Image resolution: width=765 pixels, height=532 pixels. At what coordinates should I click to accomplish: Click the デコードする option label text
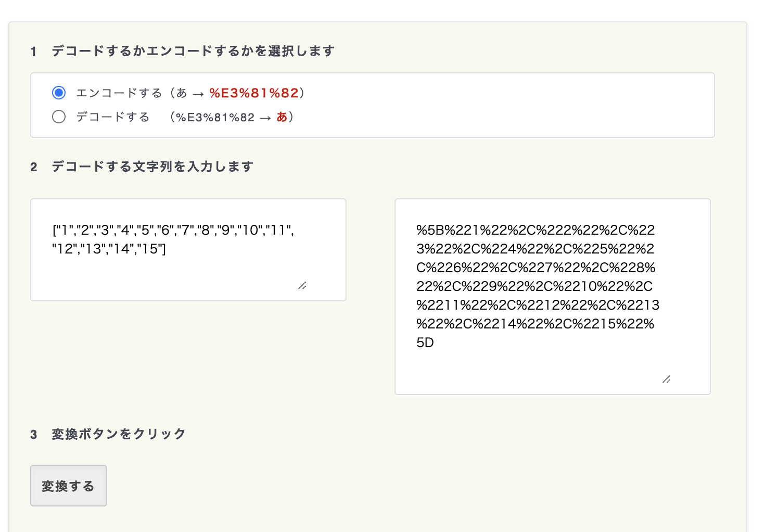pyautogui.click(x=113, y=117)
